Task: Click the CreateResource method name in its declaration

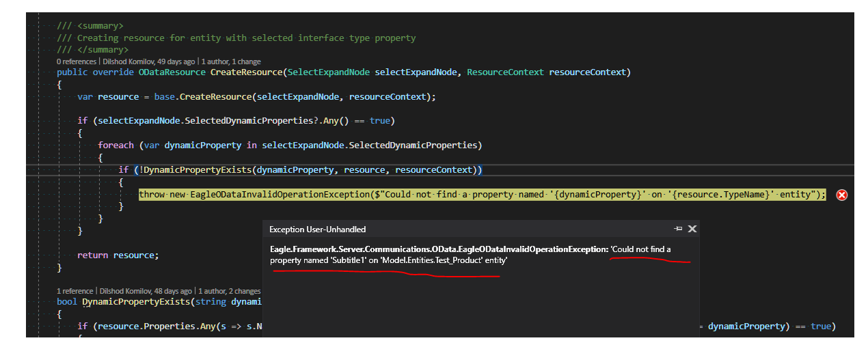Action: [x=247, y=72]
